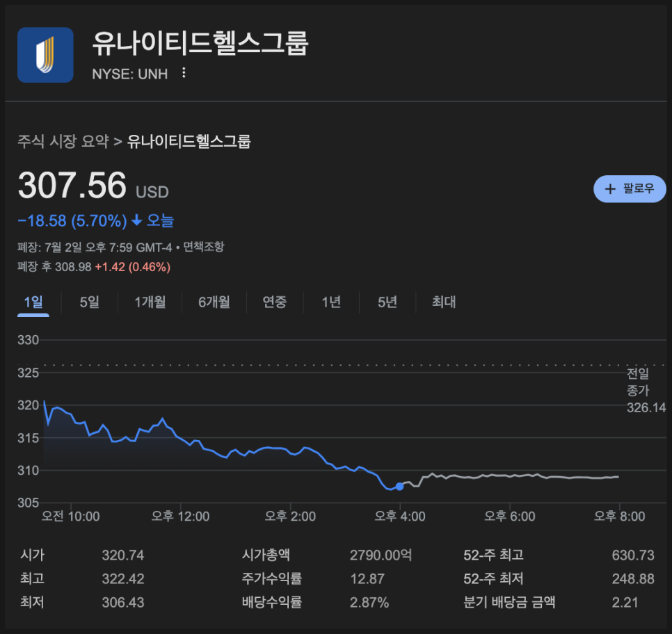Click the 오후 6:00 time axis label

click(x=510, y=517)
